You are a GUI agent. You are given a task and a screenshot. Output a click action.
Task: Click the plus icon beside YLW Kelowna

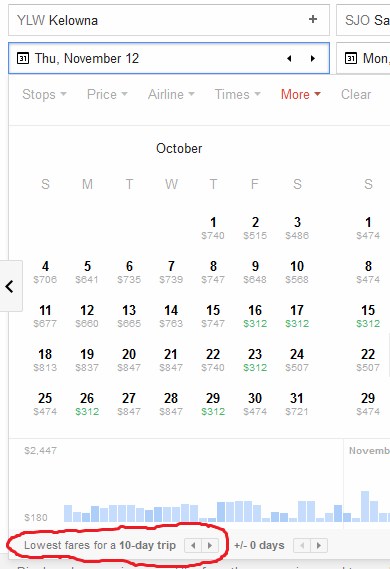pos(313,19)
